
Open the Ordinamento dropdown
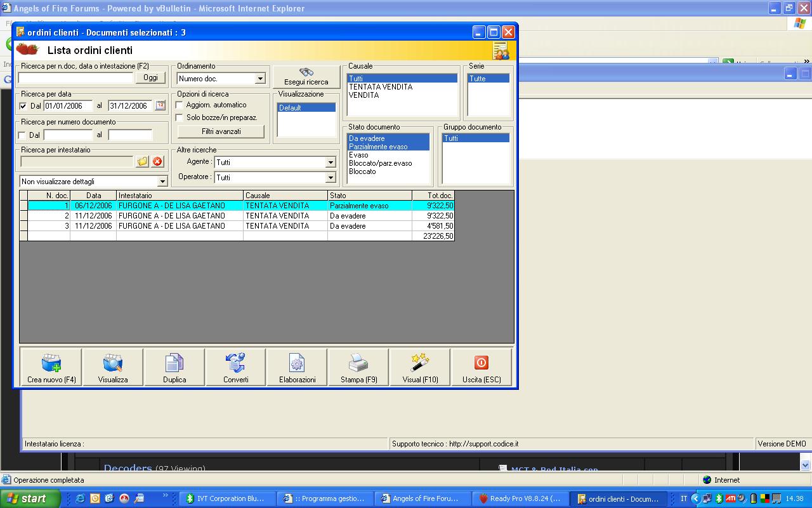pos(260,79)
